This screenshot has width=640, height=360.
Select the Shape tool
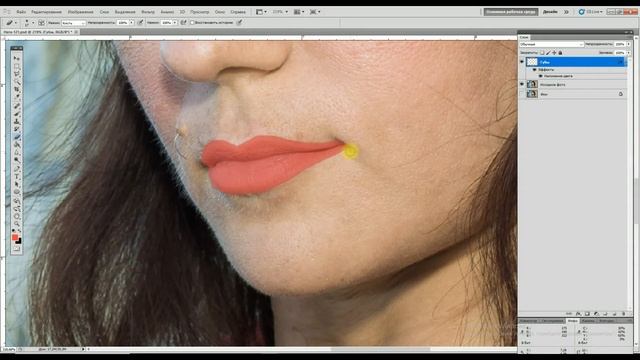17,191
